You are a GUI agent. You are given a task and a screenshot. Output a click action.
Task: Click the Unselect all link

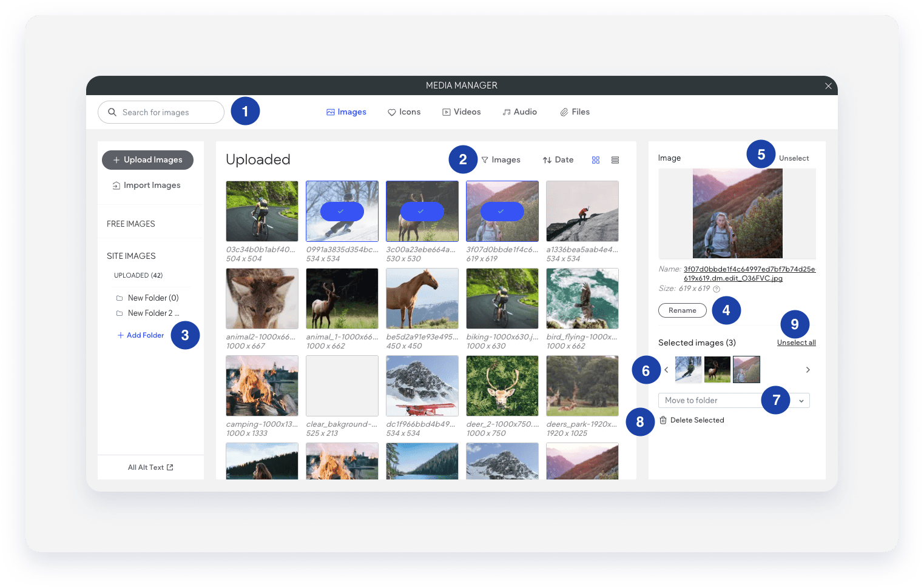(x=796, y=342)
